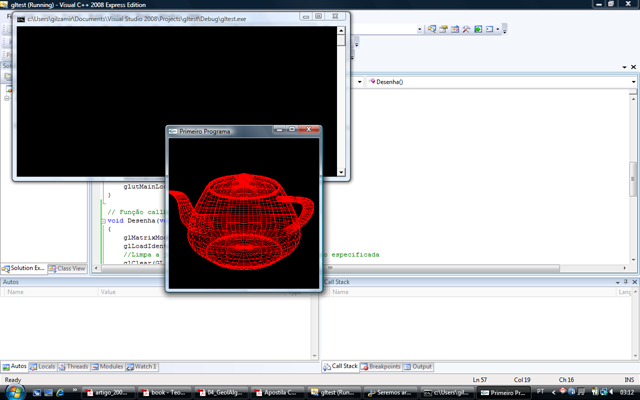Click the void Desenha code line
Image resolution: width=640 pixels, height=400 pixels.
click(x=137, y=221)
